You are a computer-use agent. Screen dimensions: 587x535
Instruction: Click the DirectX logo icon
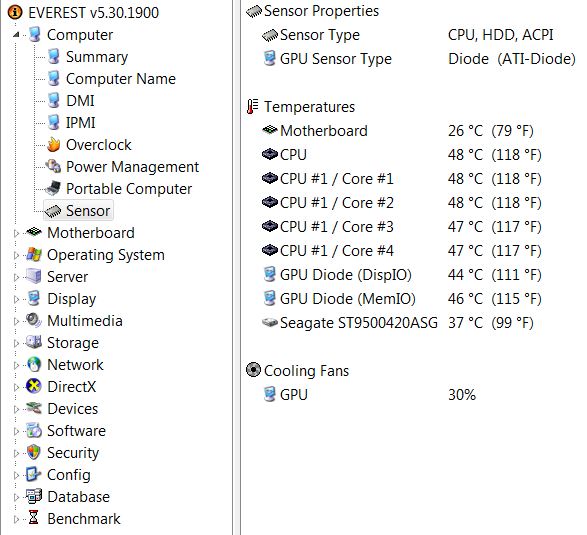34,386
